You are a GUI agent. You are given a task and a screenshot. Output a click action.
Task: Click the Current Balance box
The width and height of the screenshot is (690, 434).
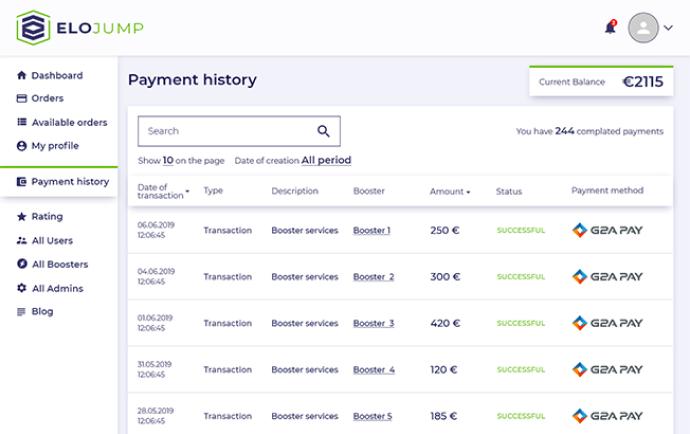tap(600, 82)
